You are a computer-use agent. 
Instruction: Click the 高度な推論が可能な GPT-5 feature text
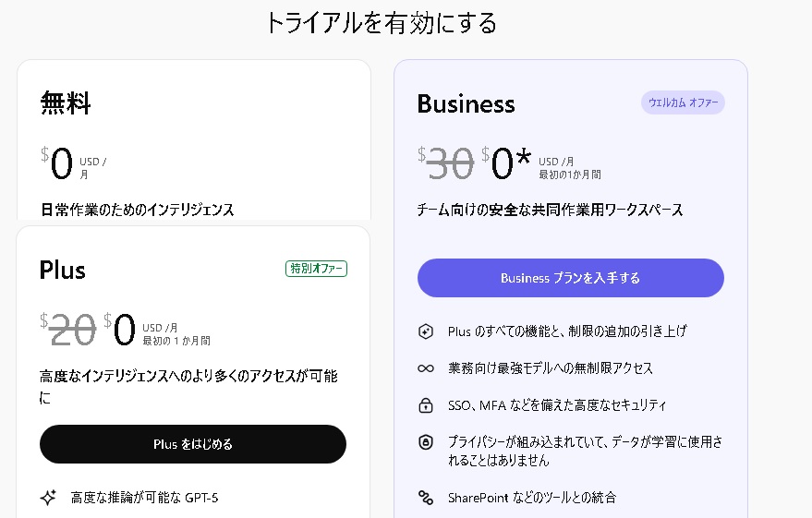[145, 498]
